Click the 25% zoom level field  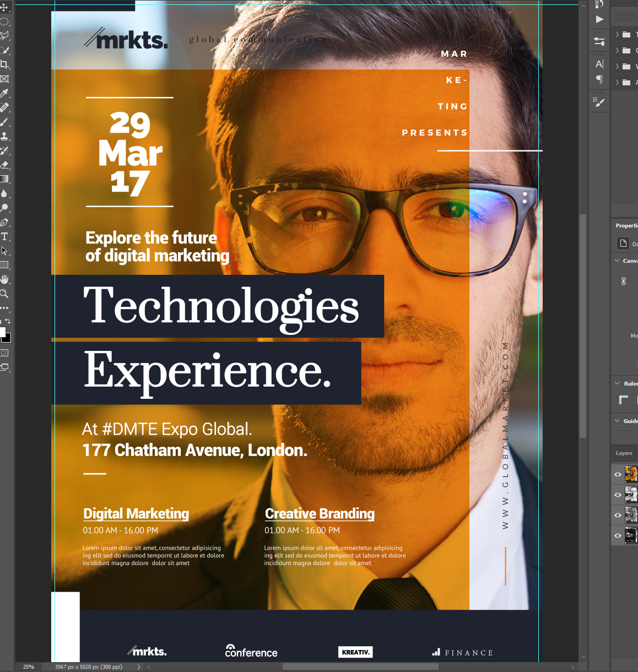pos(29,666)
